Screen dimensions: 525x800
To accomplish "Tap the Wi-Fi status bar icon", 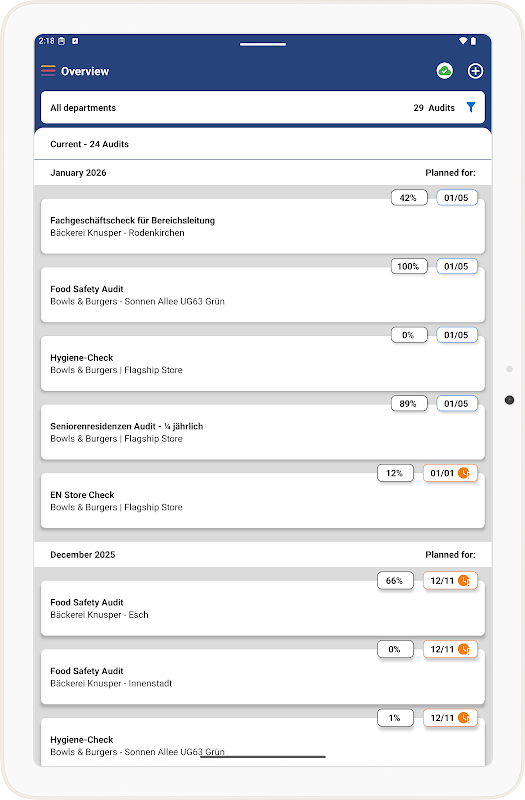I will click(x=463, y=41).
